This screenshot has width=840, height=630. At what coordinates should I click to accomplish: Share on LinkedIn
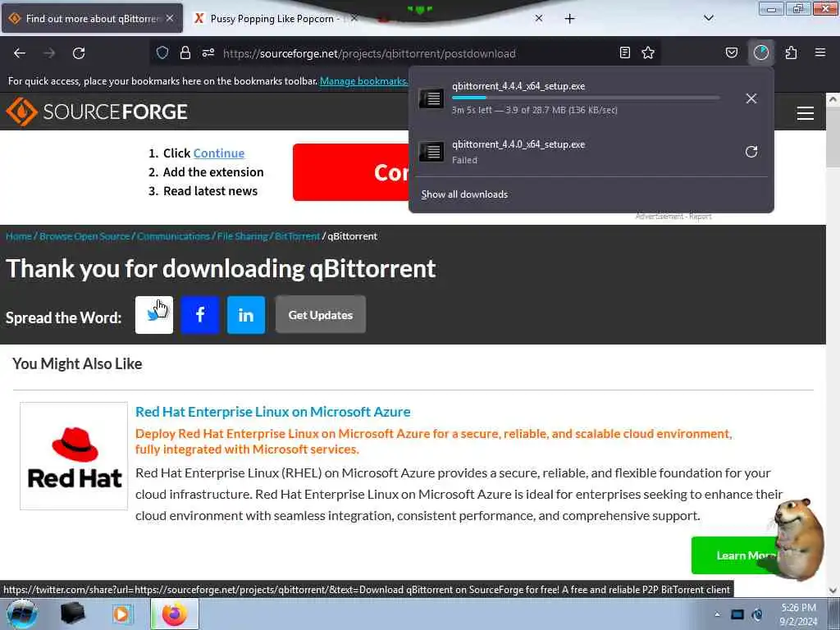[x=246, y=315]
